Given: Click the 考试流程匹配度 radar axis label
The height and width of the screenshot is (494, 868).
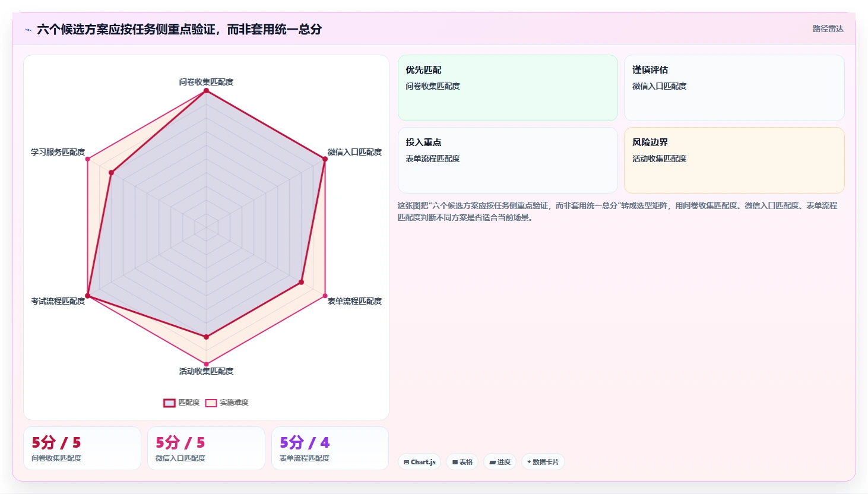Looking at the screenshot, I should pos(58,301).
